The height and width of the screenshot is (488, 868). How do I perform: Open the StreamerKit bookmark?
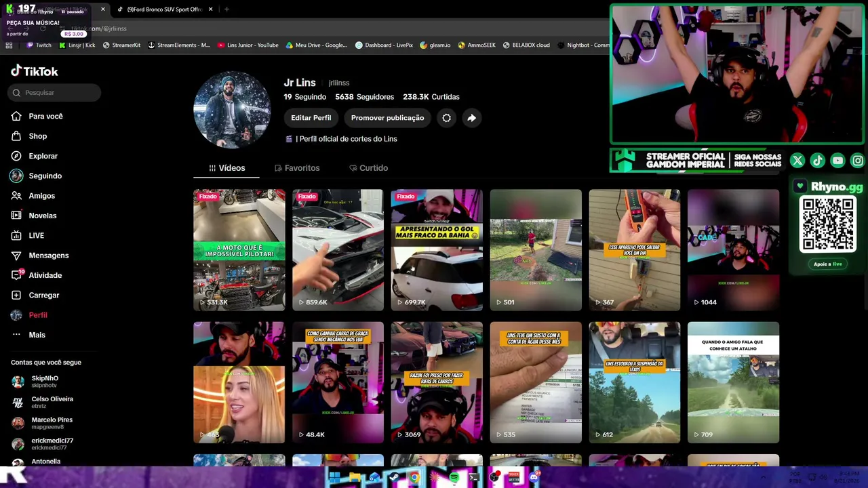tap(121, 45)
